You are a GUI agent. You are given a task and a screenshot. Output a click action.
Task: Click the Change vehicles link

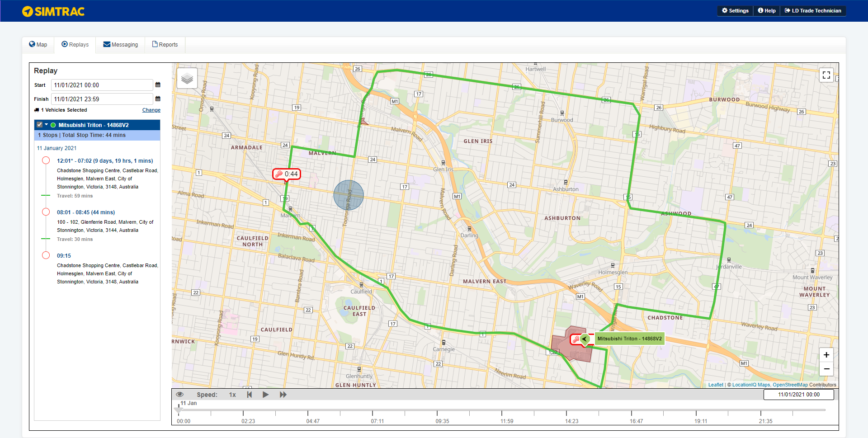point(151,110)
